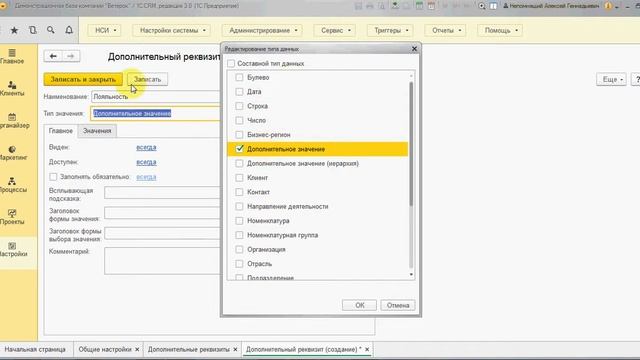Check the Булево type
Viewport: 640px width, 360px height.
pos(239,77)
